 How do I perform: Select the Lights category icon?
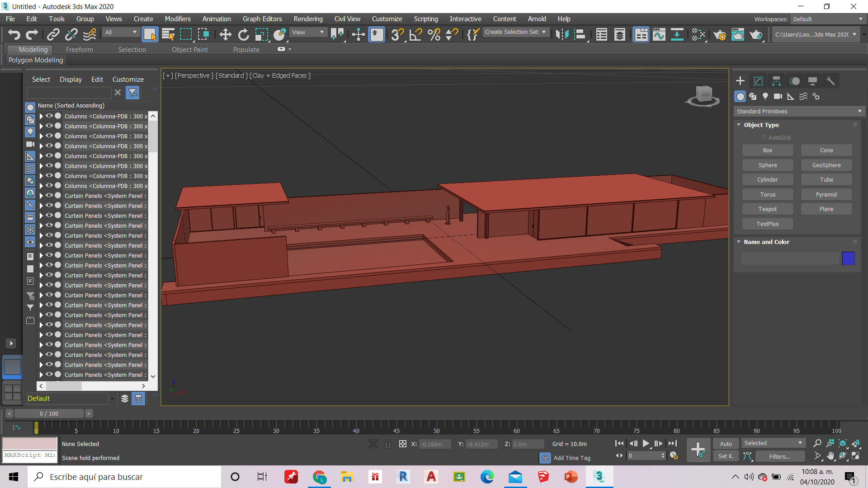tap(765, 96)
